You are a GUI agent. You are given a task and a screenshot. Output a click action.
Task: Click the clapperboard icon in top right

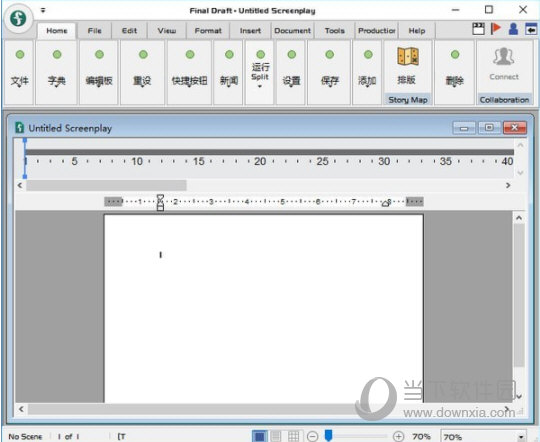[478, 29]
